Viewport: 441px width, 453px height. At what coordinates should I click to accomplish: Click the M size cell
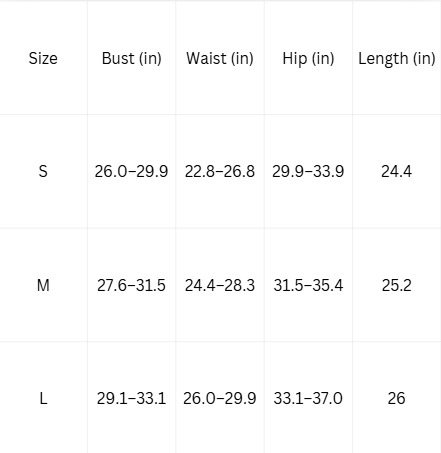[43, 285]
